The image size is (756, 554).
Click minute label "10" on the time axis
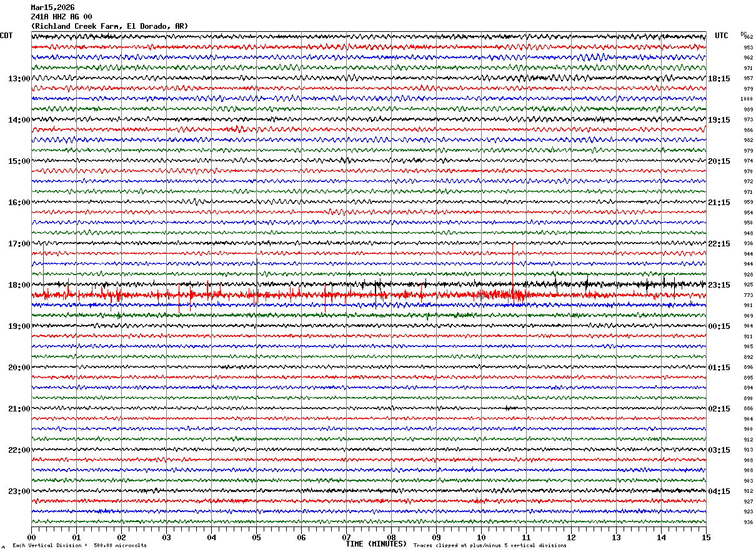[481, 538]
